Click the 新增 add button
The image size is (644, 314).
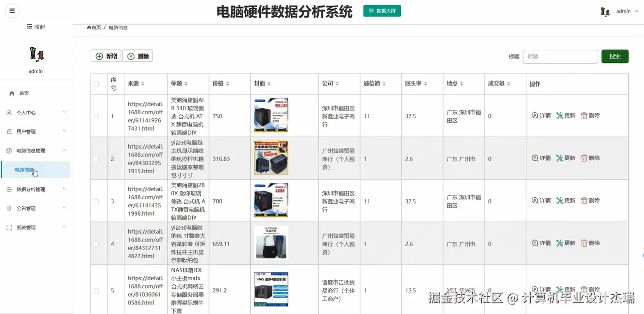106,56
